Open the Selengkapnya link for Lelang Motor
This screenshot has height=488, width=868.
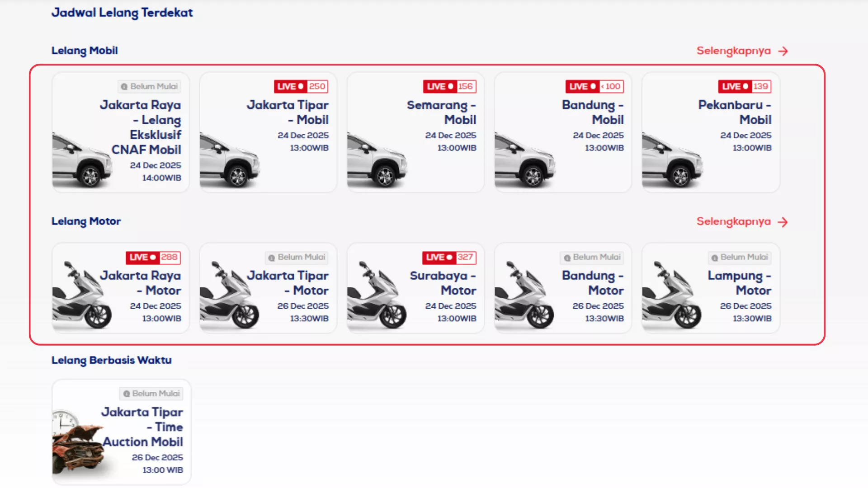tap(733, 221)
